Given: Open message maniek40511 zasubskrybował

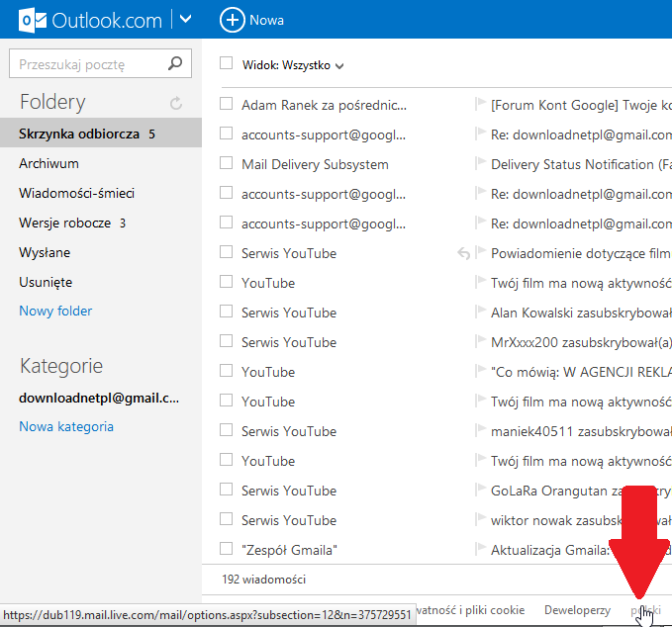Looking at the screenshot, I should point(581,432).
